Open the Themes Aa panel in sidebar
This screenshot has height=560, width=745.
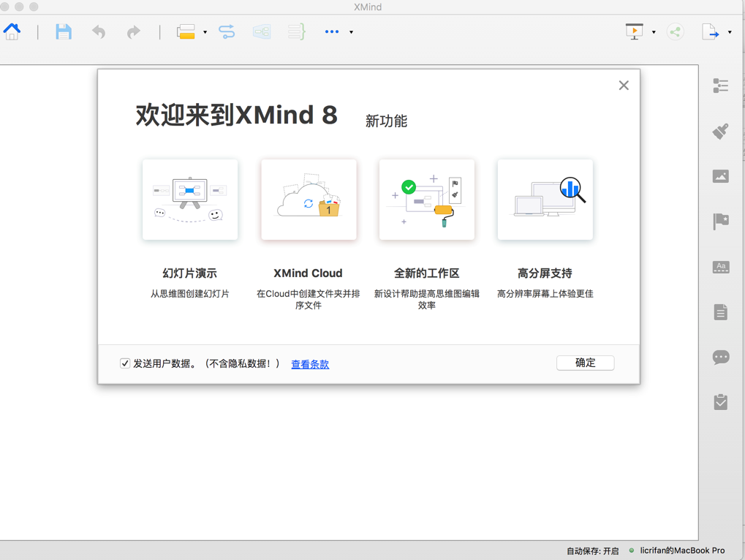click(x=720, y=267)
